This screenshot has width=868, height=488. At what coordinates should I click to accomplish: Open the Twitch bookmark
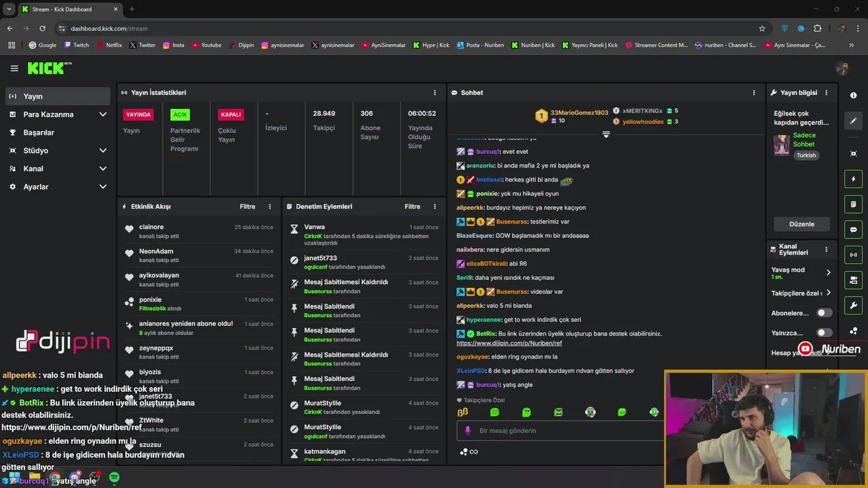76,45
